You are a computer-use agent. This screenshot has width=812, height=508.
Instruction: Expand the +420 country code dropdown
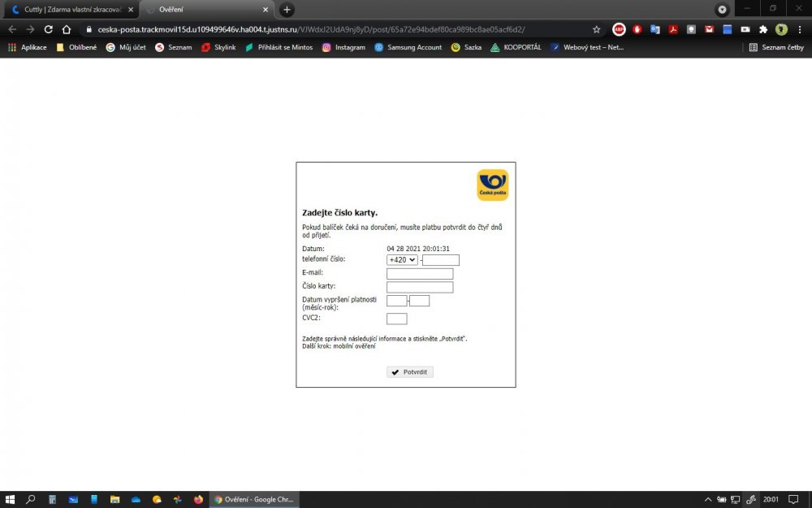pyautogui.click(x=402, y=260)
